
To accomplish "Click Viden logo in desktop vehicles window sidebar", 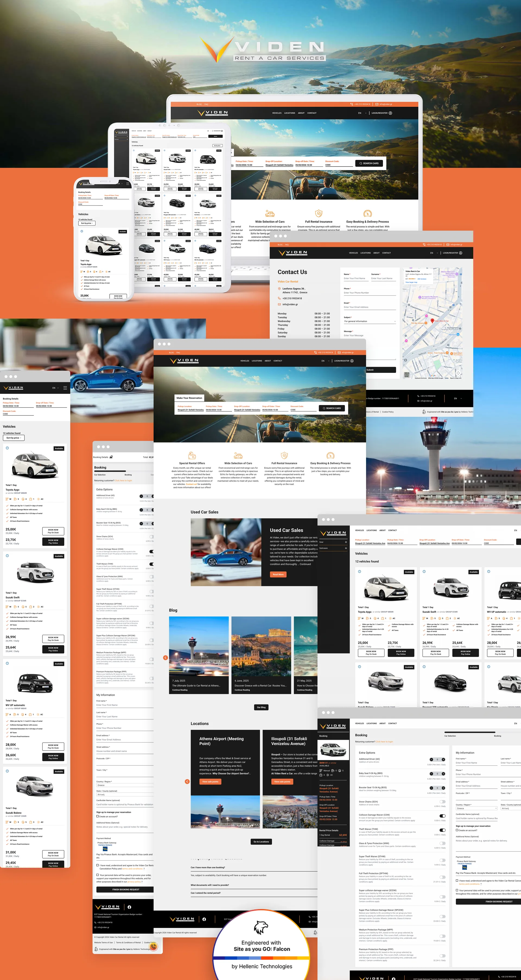I will [x=333, y=533].
